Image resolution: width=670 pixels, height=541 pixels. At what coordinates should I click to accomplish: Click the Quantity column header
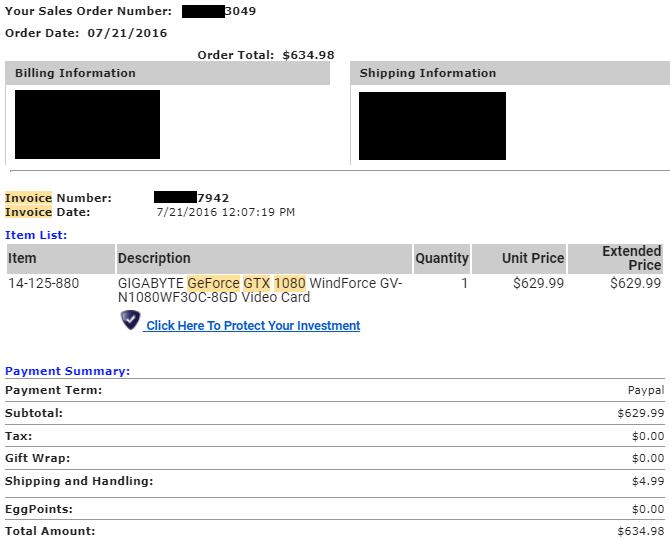tap(441, 258)
